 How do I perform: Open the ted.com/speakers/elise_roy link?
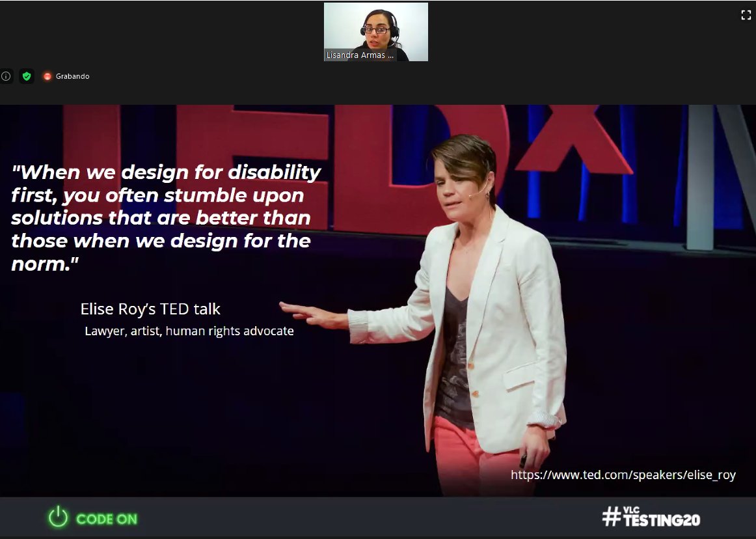(623, 475)
